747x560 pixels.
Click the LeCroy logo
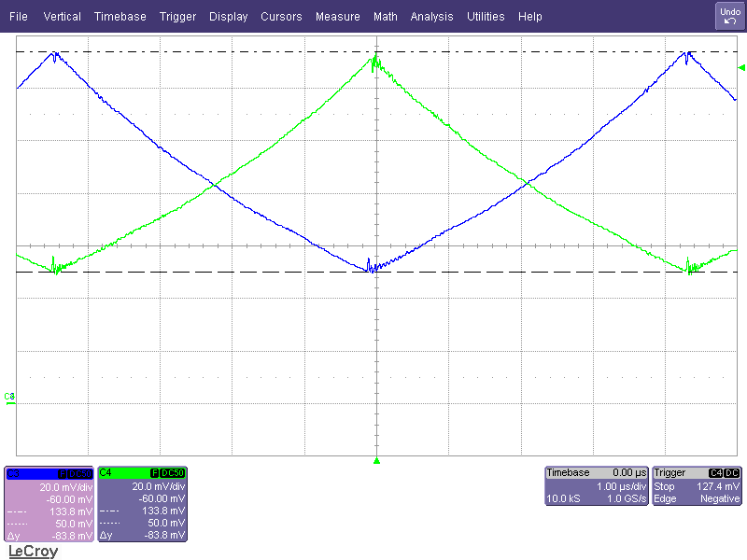[34, 552]
